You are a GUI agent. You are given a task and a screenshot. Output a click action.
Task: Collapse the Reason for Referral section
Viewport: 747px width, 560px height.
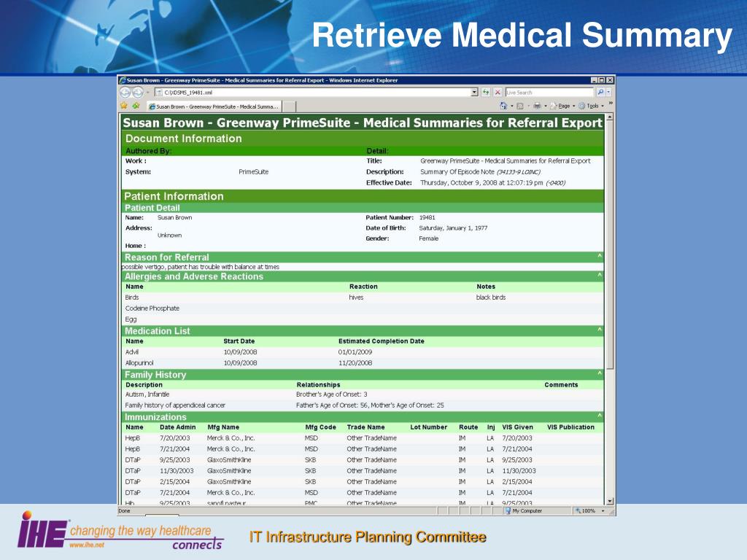point(600,256)
